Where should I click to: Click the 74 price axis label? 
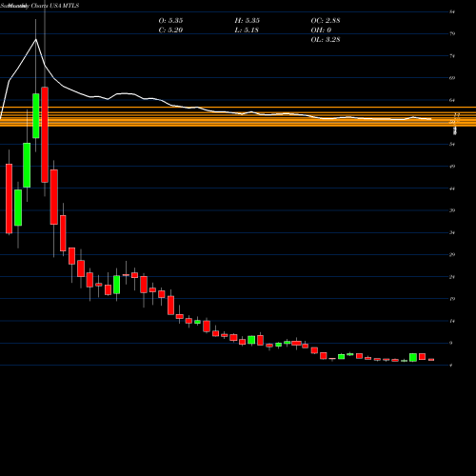[x=452, y=56]
